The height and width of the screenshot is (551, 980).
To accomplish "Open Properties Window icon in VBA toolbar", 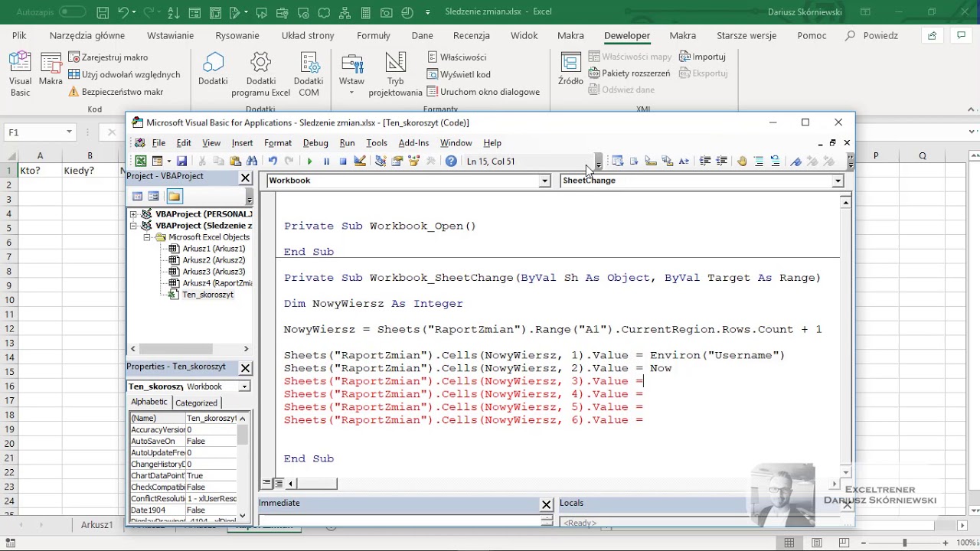I will 397,161.
